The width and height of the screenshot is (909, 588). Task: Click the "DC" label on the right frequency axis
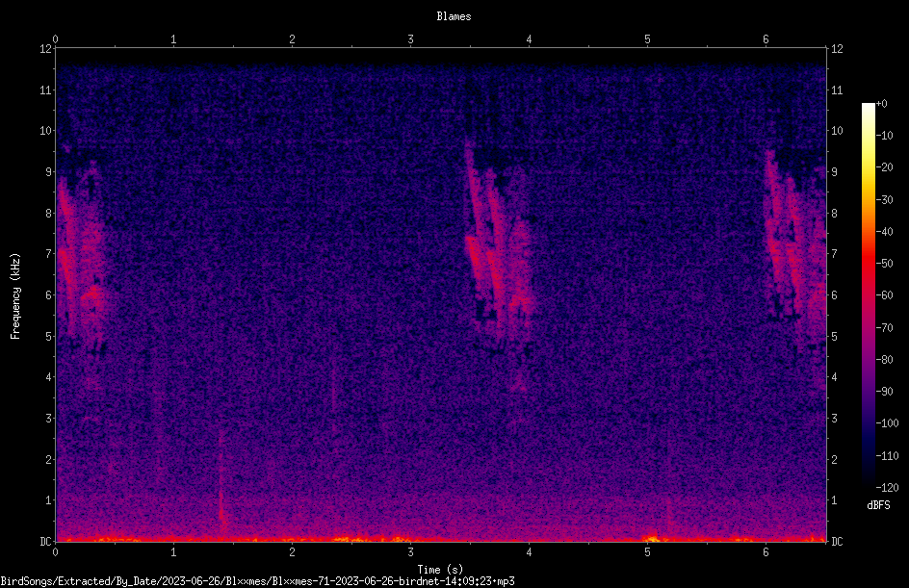point(837,542)
